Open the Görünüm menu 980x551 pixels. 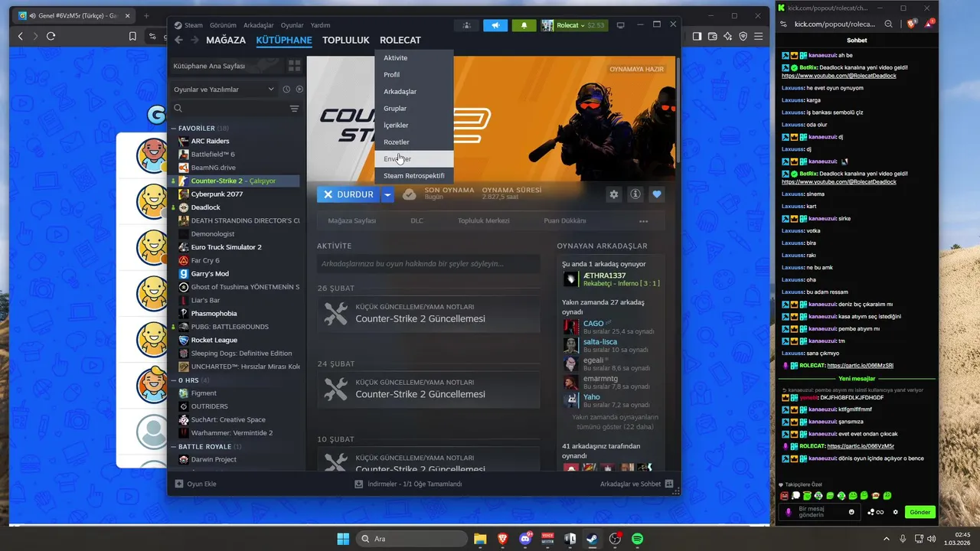point(223,25)
